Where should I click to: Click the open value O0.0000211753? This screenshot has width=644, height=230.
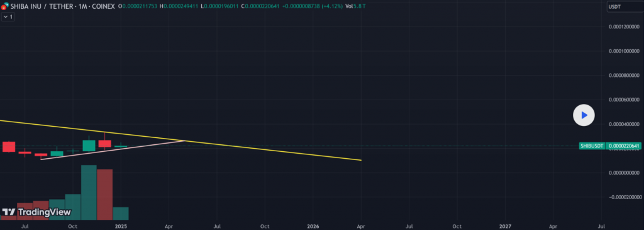pyautogui.click(x=137, y=6)
